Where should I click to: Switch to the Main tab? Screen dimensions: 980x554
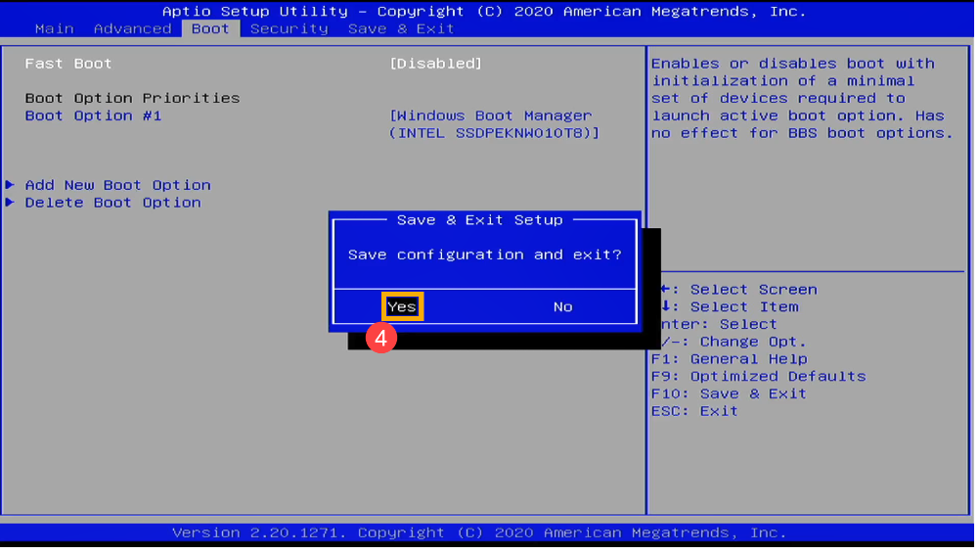[55, 28]
